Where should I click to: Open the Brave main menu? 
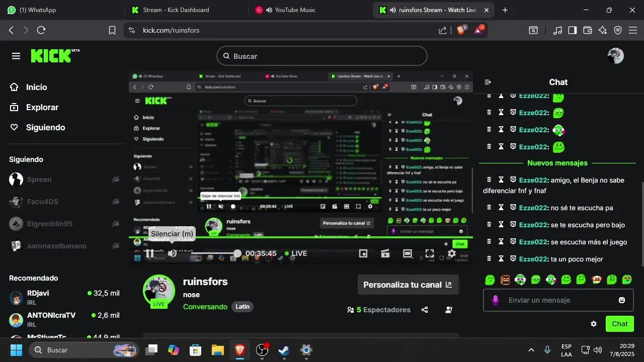633,30
